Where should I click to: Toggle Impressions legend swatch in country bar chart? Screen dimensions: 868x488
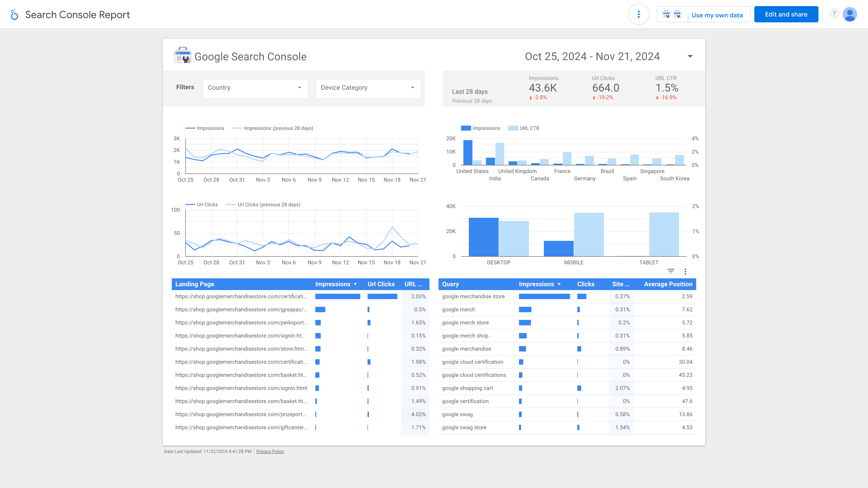pyautogui.click(x=466, y=128)
